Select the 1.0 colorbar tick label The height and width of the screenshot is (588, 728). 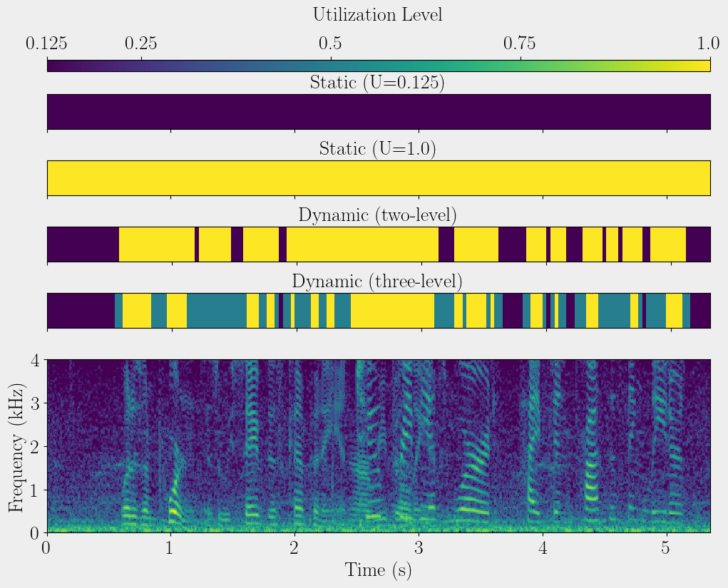point(709,44)
